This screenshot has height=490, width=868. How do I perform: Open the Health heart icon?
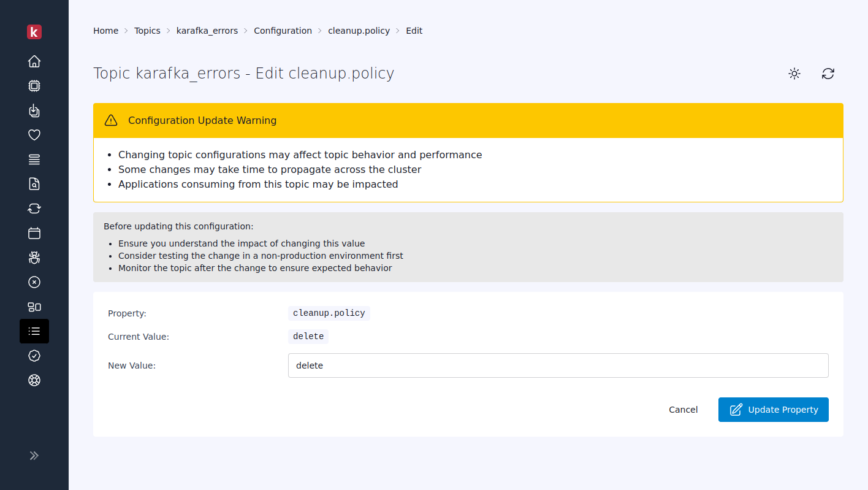click(34, 135)
